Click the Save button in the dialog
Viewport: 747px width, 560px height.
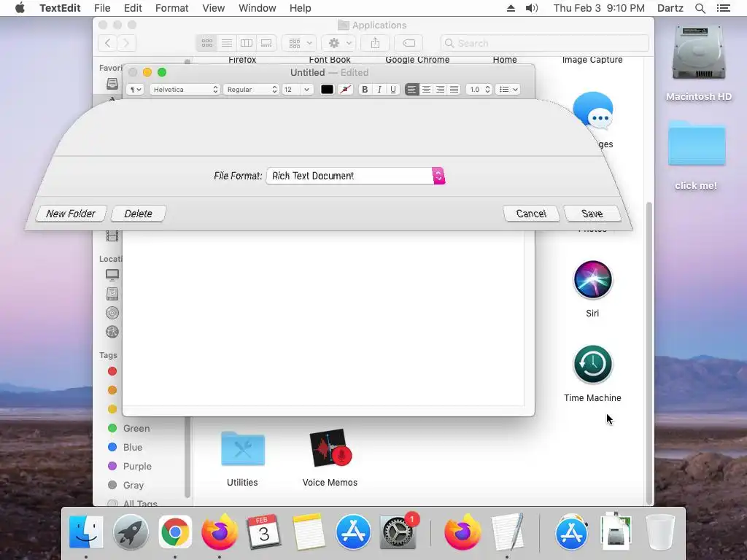pyautogui.click(x=592, y=214)
